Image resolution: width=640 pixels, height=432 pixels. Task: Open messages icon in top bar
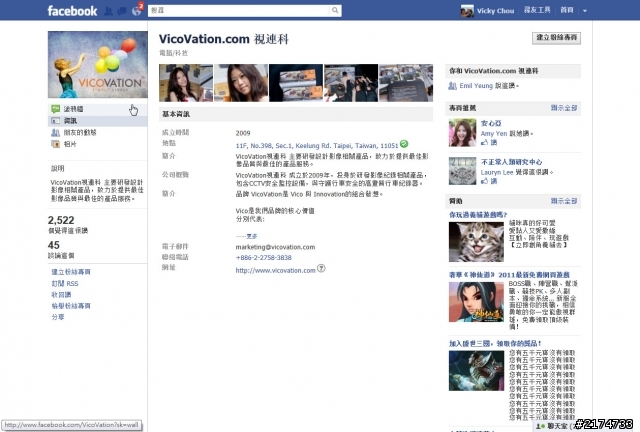coord(122,11)
